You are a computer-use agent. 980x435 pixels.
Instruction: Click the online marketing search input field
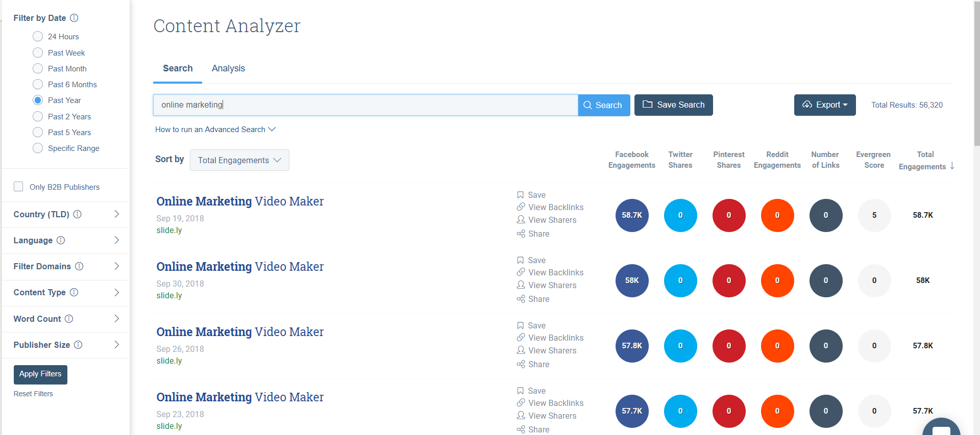pos(365,105)
